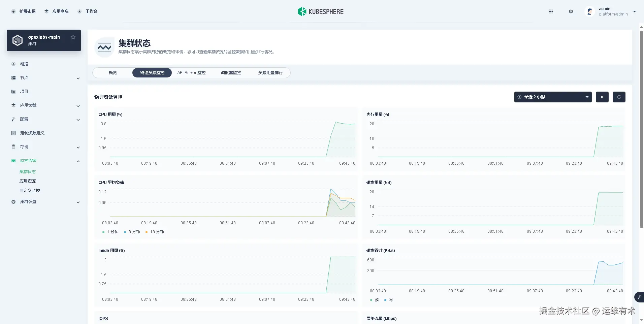The height and width of the screenshot is (324, 644).
Task: Open the 最近 2 小时 time range dropdown
Action: (552, 97)
